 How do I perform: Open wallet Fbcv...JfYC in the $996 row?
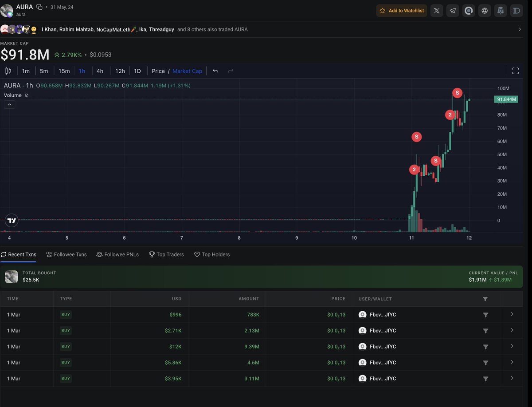383,315
